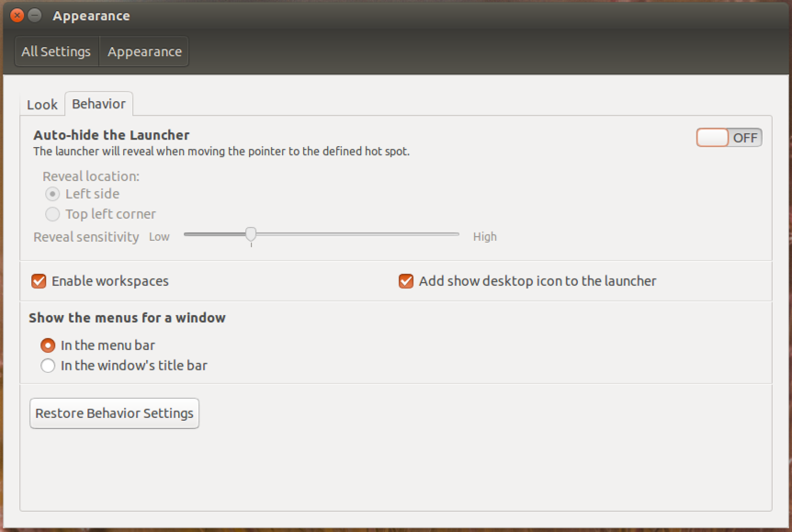Select In the menu bar option
Screen dimensions: 792x532
48,345
